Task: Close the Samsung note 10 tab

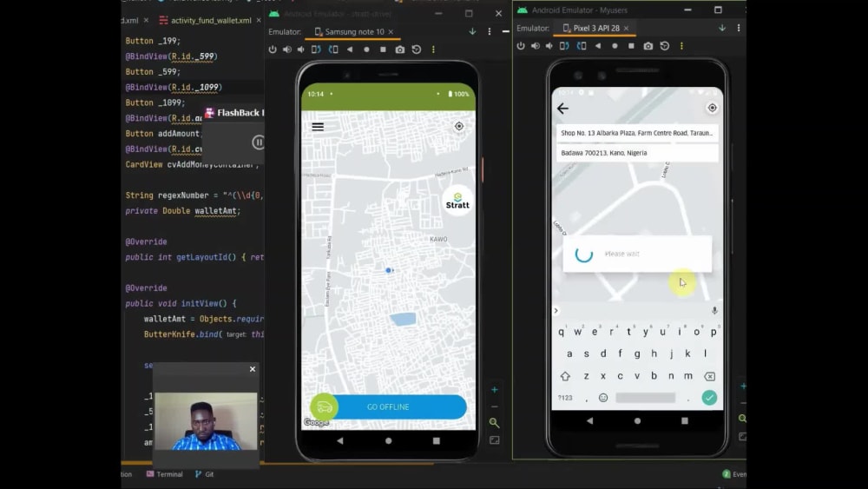Action: 391,31
